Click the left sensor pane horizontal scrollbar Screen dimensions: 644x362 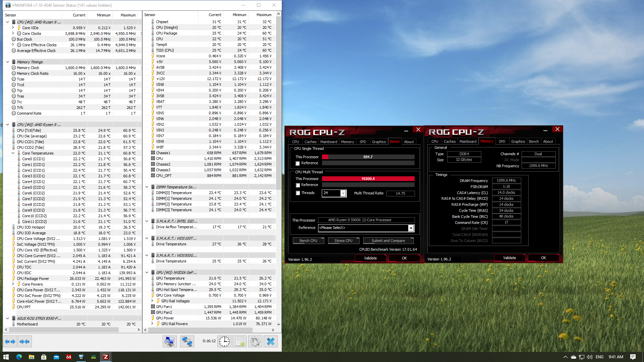coord(64,330)
